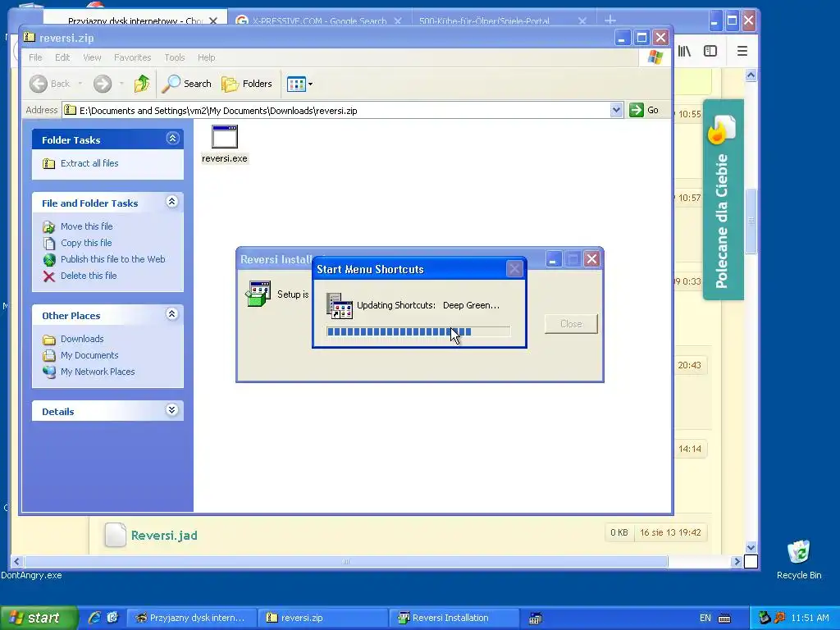Open the Polecane dla Ciebie side tab
The width and height of the screenshot is (840, 630).
click(724, 199)
